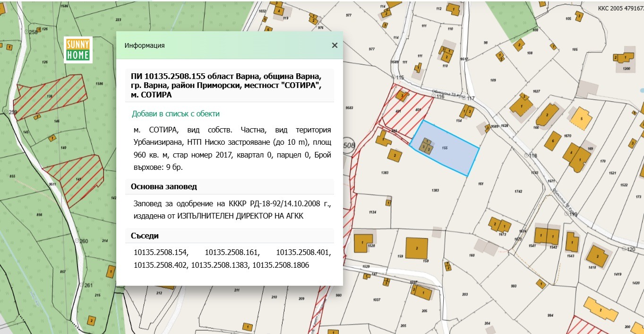Screen dimensions: 644x334
Task: Close the Информация dialog
Action: click(x=335, y=45)
